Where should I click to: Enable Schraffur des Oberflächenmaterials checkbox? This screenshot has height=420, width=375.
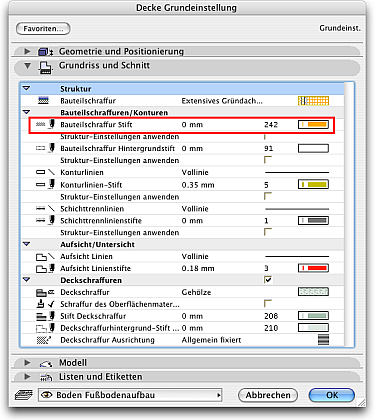point(268,304)
